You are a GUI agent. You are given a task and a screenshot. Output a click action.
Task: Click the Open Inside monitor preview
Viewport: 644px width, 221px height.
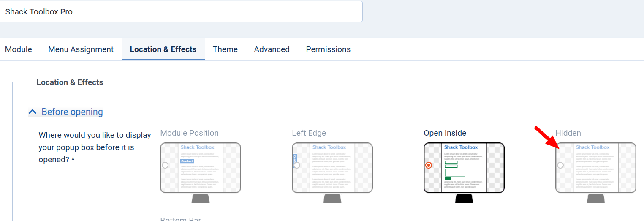pos(464,172)
